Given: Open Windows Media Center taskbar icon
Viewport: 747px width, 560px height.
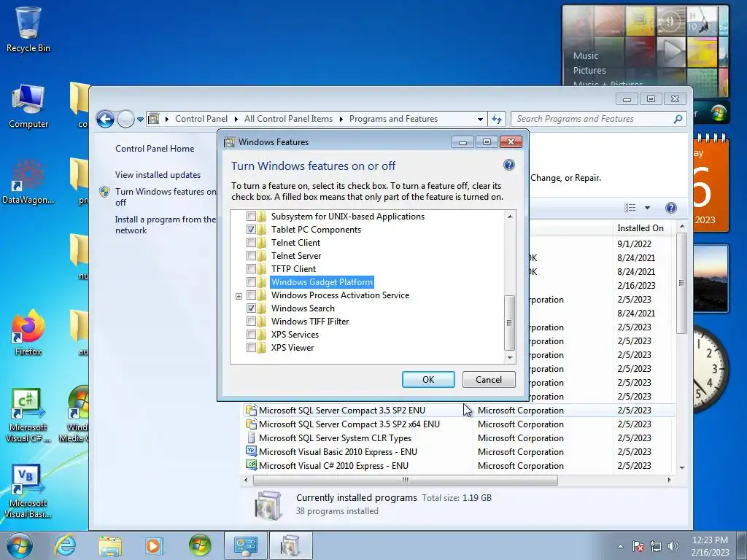Looking at the screenshot, I should pyautogui.click(x=200, y=545).
